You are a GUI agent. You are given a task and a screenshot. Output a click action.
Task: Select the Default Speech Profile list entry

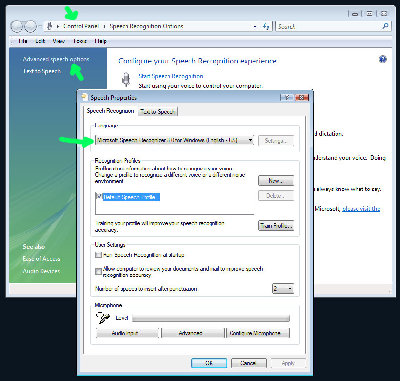click(131, 197)
